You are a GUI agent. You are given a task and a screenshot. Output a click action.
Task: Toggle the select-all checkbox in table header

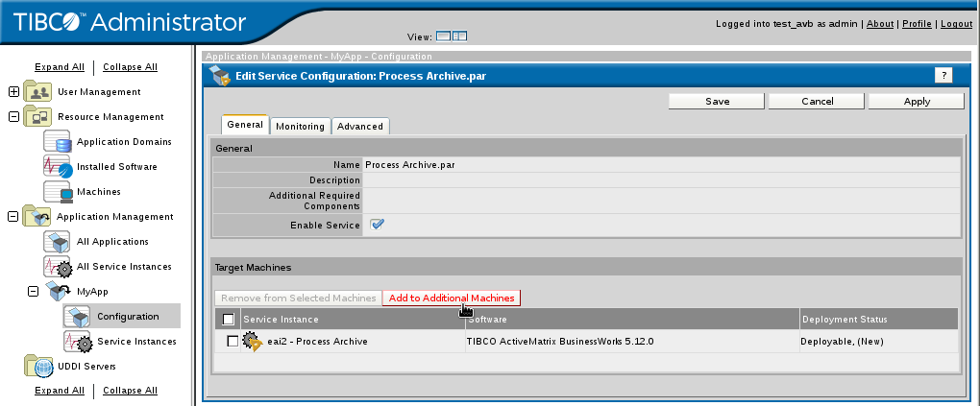(228, 320)
